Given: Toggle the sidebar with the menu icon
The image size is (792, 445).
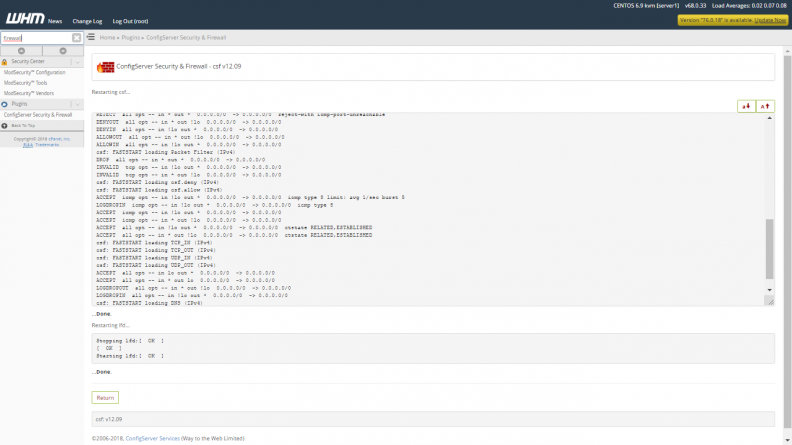Looking at the screenshot, I should coord(91,37).
